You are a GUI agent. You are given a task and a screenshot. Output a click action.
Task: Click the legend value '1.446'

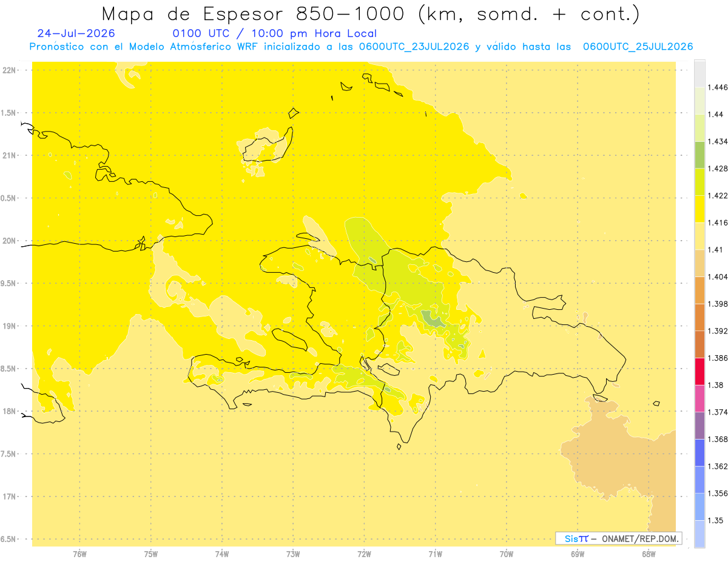[718, 88]
